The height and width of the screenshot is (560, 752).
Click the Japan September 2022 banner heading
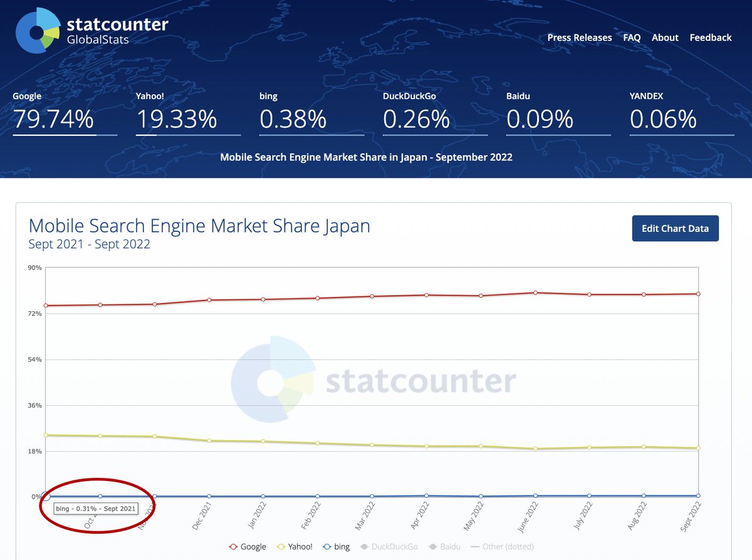click(366, 157)
